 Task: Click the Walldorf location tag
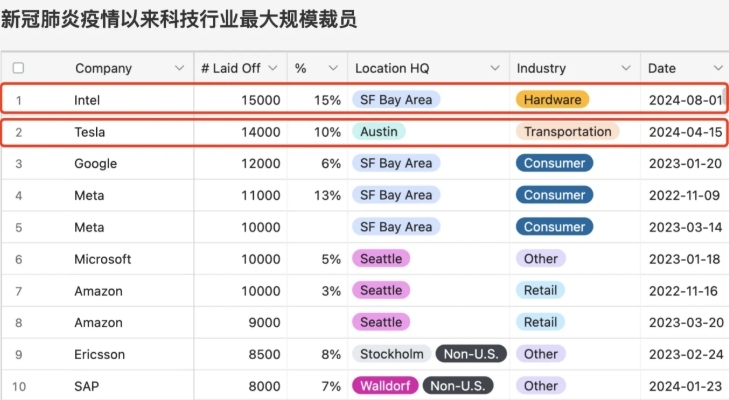[x=385, y=386]
